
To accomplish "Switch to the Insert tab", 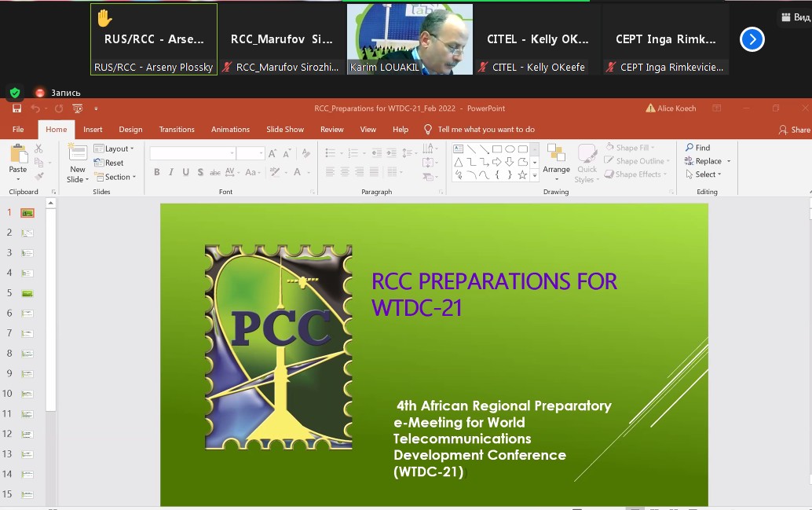I will (93, 130).
